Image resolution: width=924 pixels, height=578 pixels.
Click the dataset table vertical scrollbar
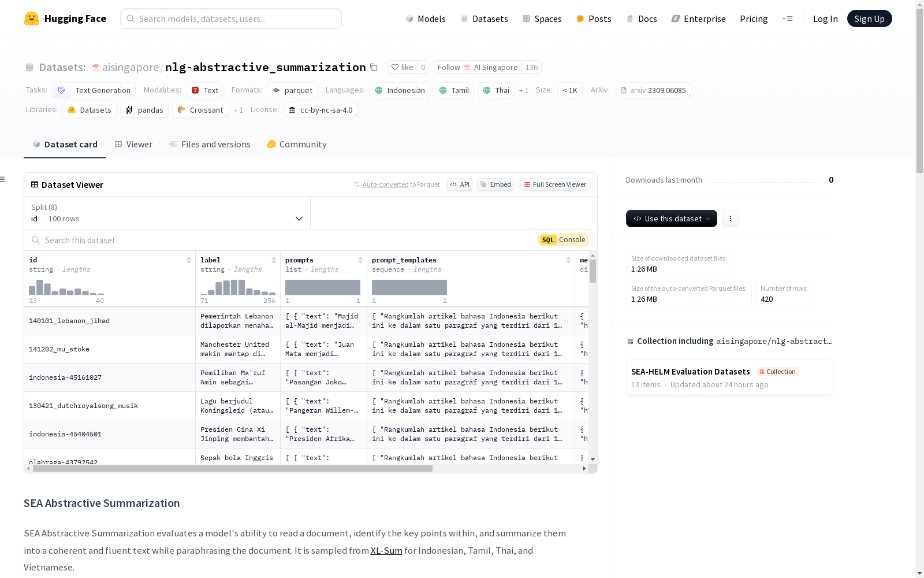click(x=593, y=271)
